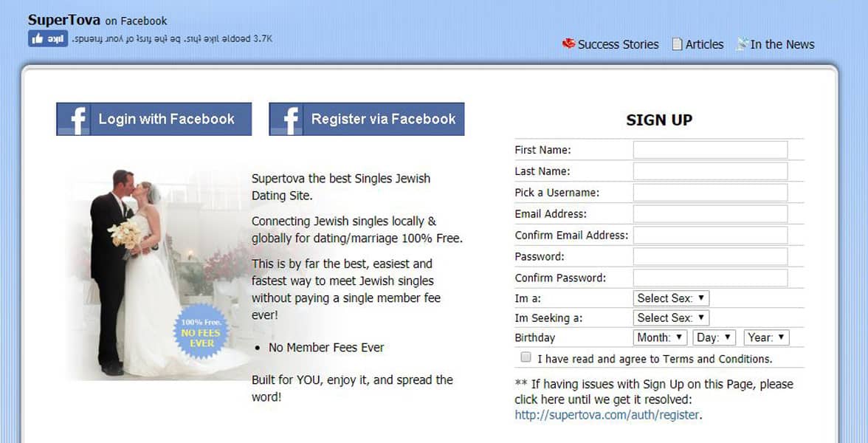This screenshot has height=443, width=868.
Task: Click the Success Stories rose icon
Action: 568,44
